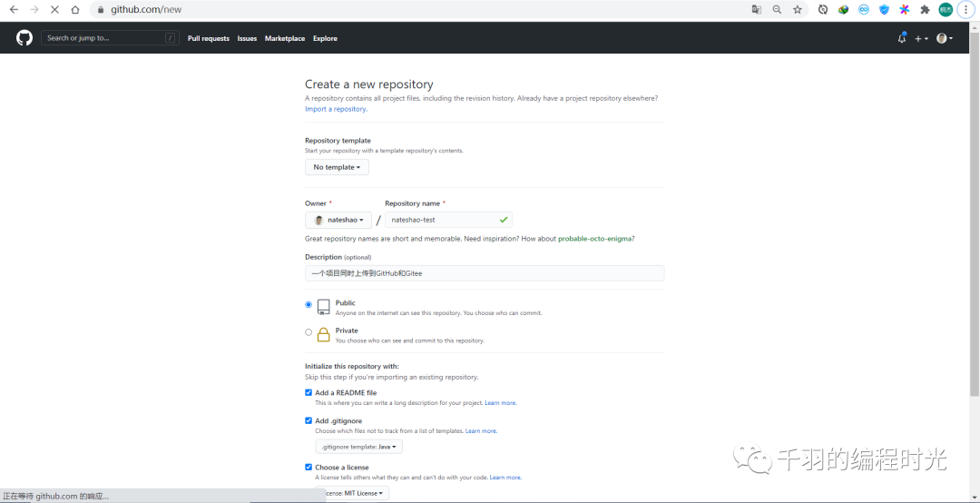
Task: Open the .gitignore template Java dropdown
Action: click(x=358, y=447)
